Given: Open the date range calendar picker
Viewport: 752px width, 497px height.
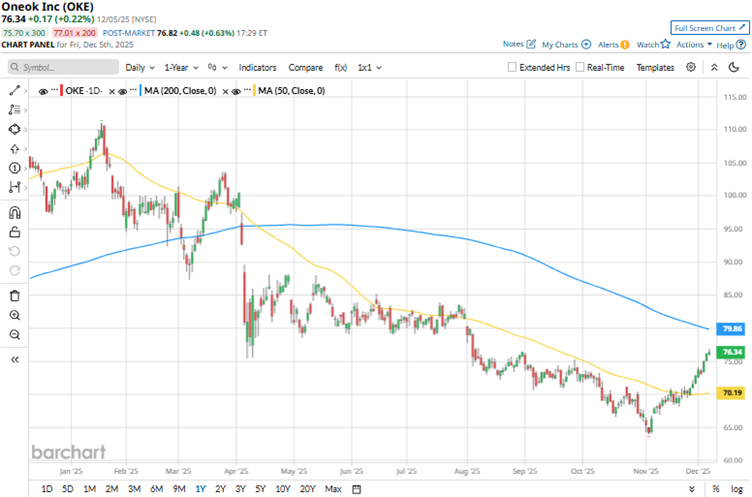Looking at the screenshot, I should [x=356, y=489].
